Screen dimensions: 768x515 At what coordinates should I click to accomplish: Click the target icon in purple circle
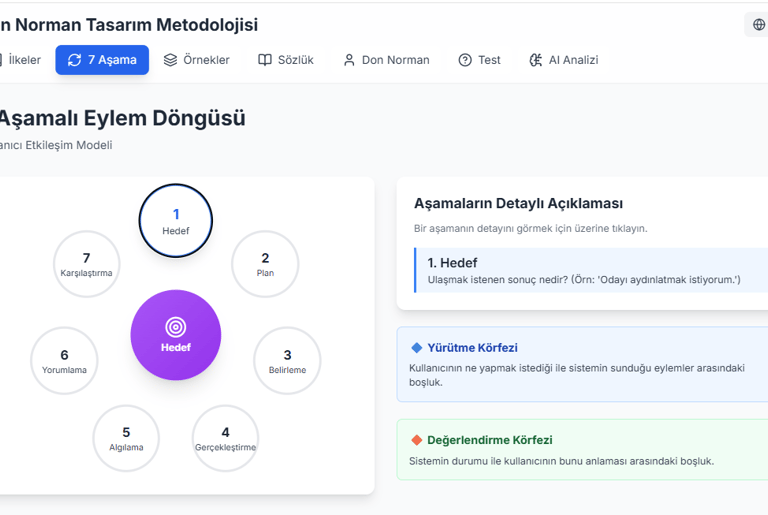click(x=176, y=327)
